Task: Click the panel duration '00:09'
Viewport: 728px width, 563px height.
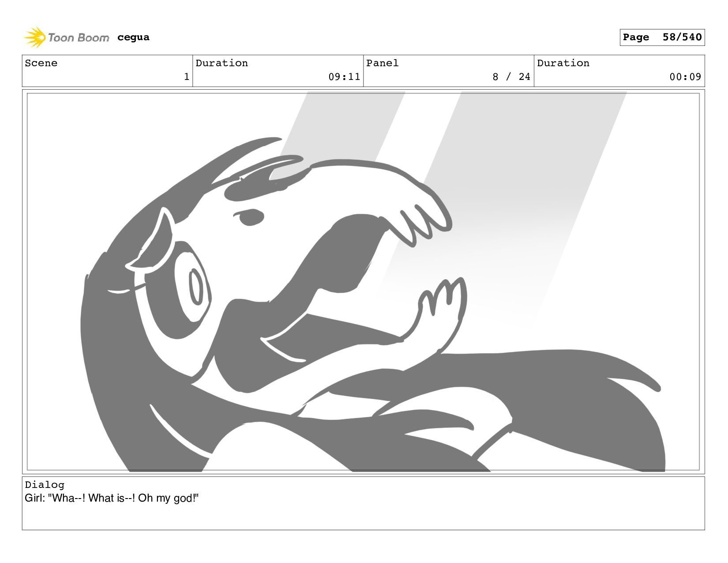Action: 685,77
